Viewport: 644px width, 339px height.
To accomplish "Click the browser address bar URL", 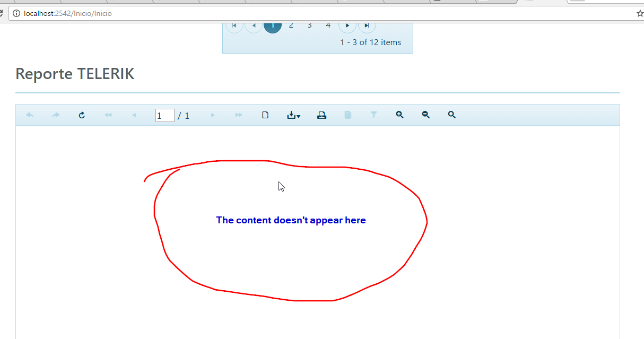I will click(68, 13).
